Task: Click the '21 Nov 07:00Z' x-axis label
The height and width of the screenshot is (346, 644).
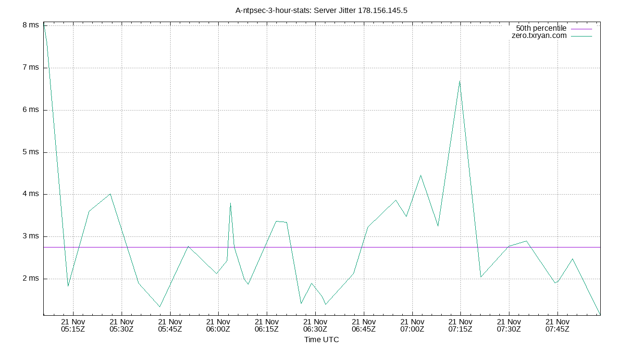Action: (x=412, y=325)
